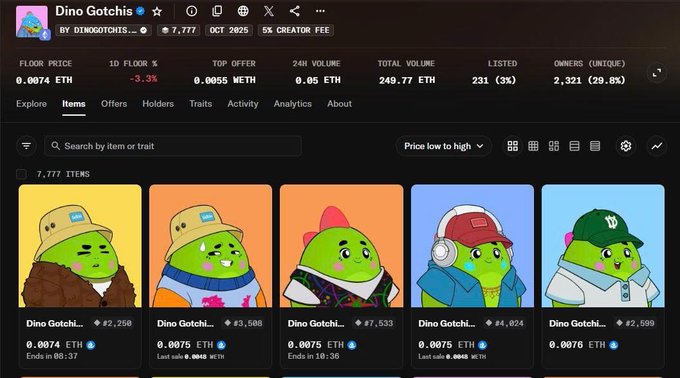Click 'Ends in 10:36' on item #7,533
680x378 pixels.
[314, 356]
